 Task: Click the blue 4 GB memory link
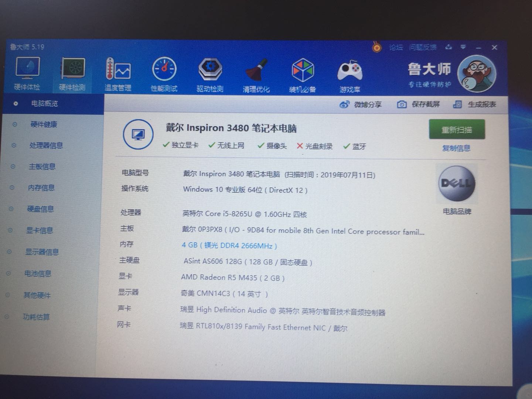coord(229,245)
